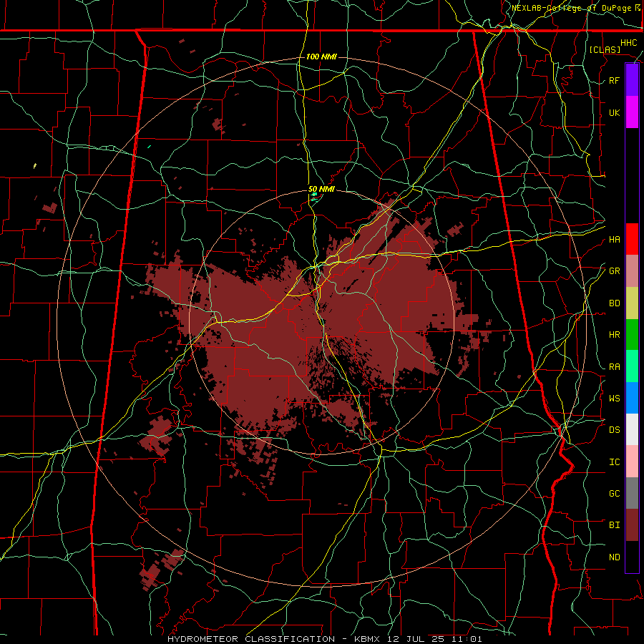Click the "GC" legend label
Image resolution: width=644 pixels, height=644 pixels.
[614, 494]
